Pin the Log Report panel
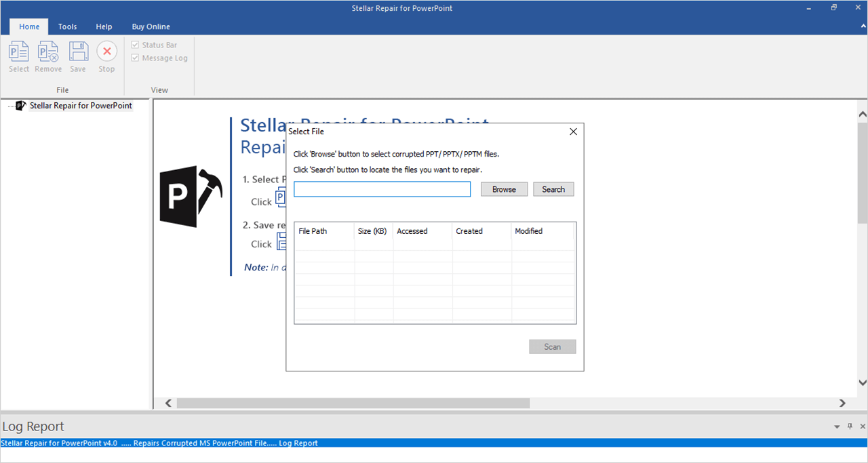The image size is (868, 463). 849,426
